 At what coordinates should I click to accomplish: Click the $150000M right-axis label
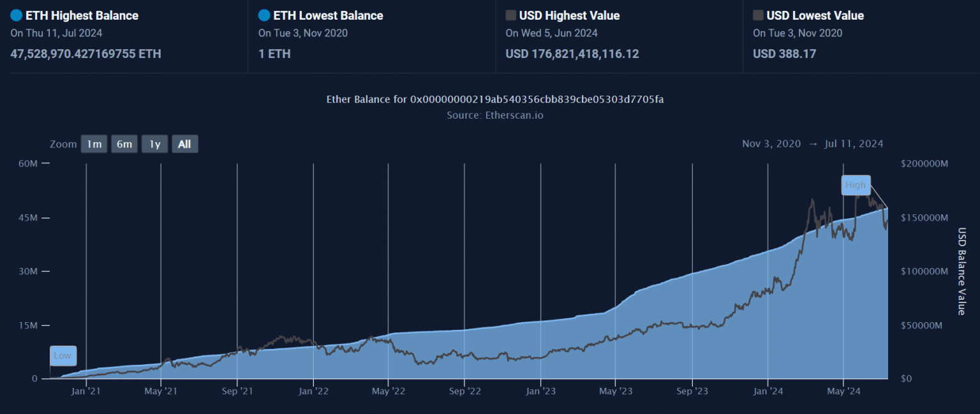[924, 218]
